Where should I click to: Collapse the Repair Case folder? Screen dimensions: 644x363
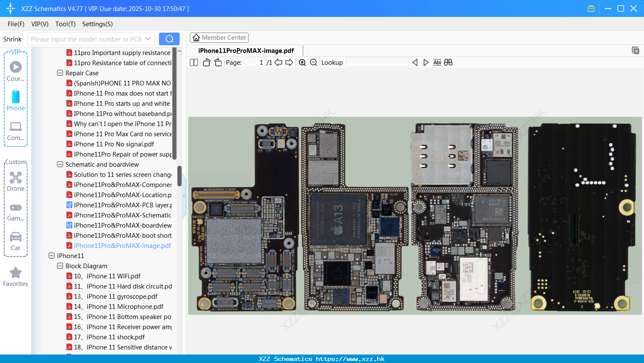(60, 73)
